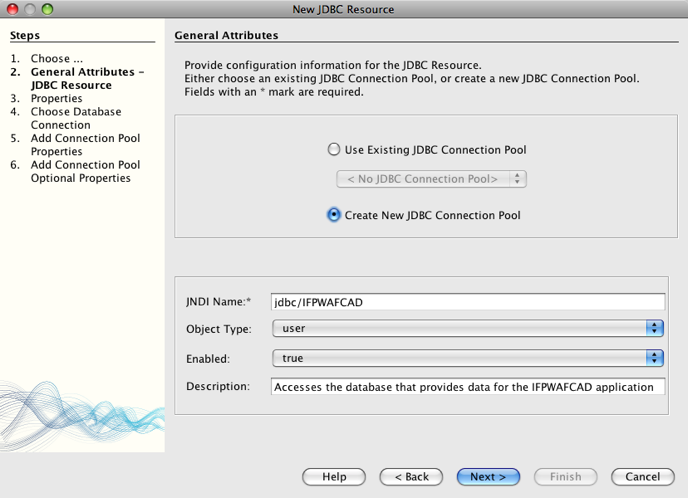The width and height of the screenshot is (688, 498).
Task: Select Create New JDBC Connection Pool
Action: [334, 215]
